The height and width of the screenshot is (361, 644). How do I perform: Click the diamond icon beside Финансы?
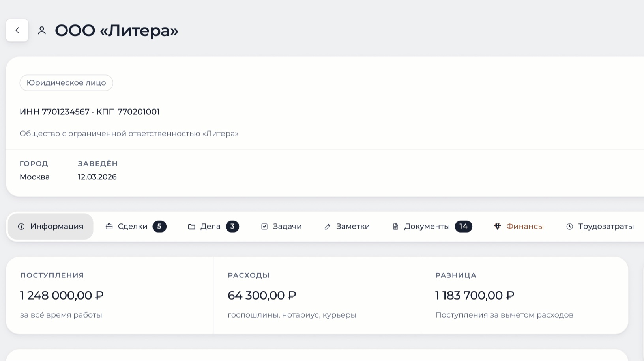(498, 227)
